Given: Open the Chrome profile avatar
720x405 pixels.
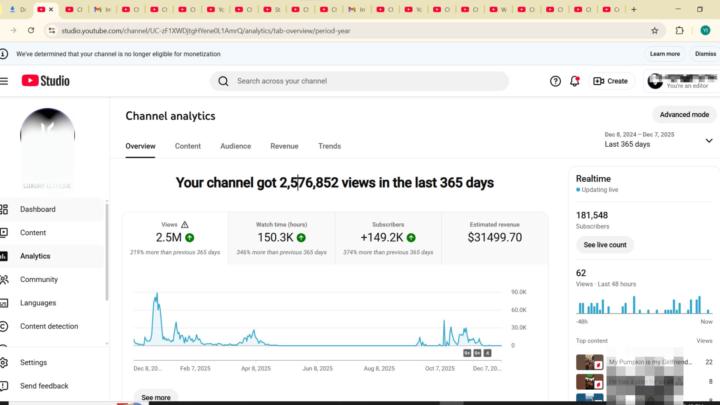Looking at the screenshot, I should (x=705, y=31).
